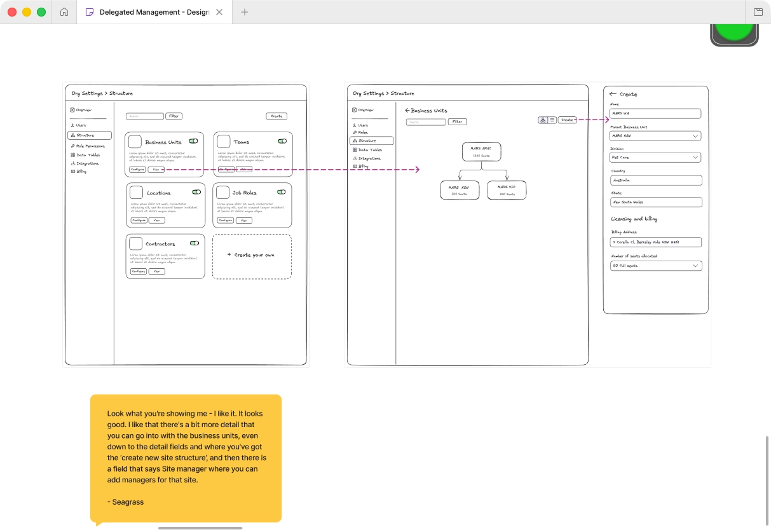
Task: Click the Billing Address input field
Action: tap(656, 242)
